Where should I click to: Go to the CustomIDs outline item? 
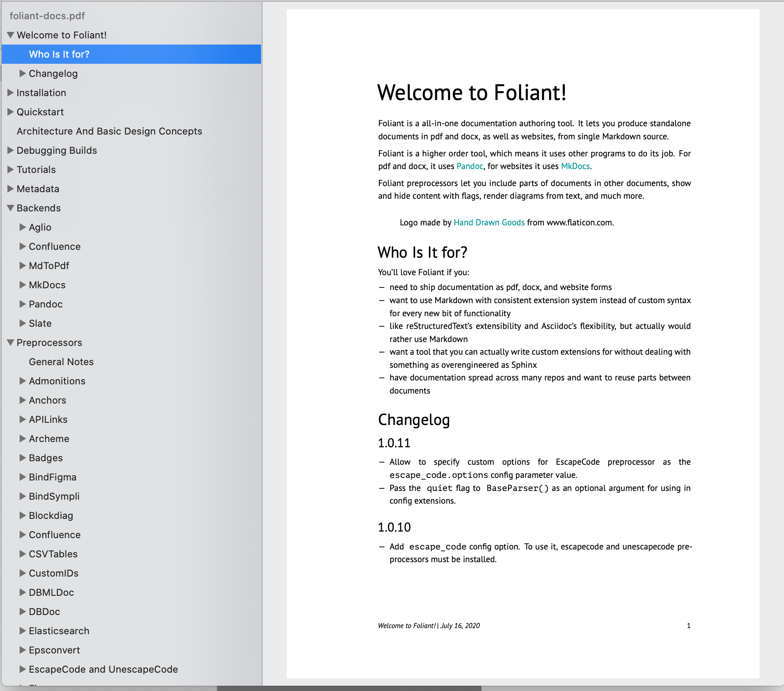point(54,573)
